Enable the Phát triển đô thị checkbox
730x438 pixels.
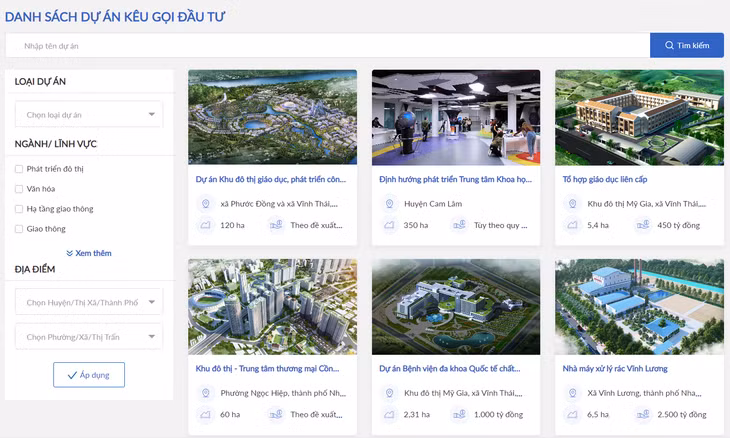(19, 169)
